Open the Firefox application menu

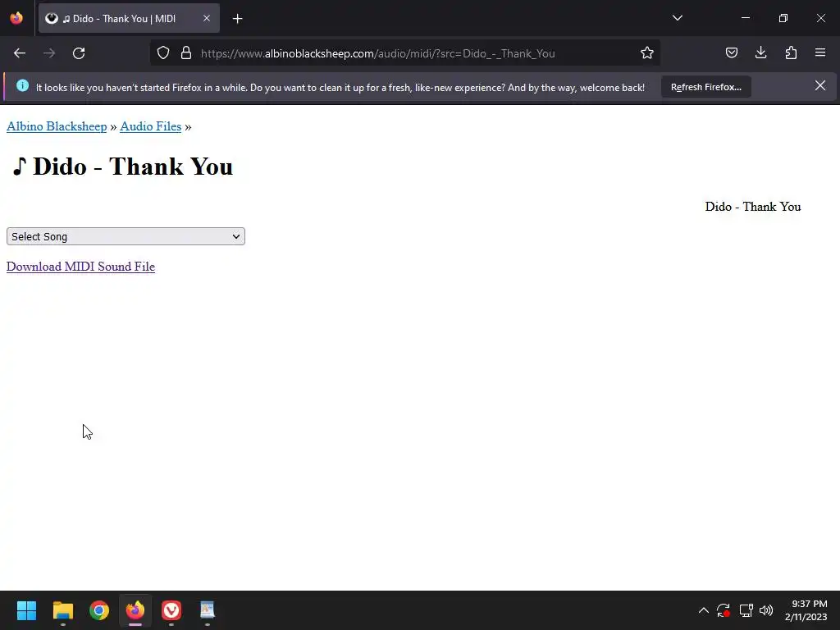(x=820, y=52)
